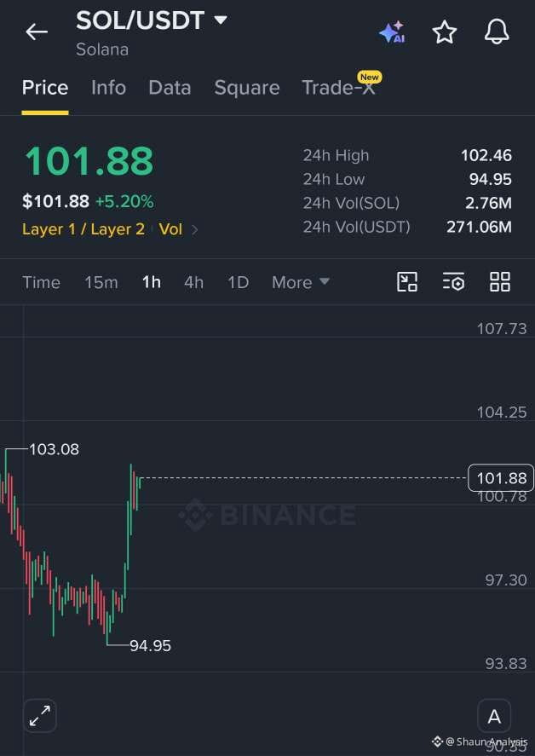Image resolution: width=535 pixels, height=756 pixels.
Task: Select the 15m interval
Action: [101, 282]
